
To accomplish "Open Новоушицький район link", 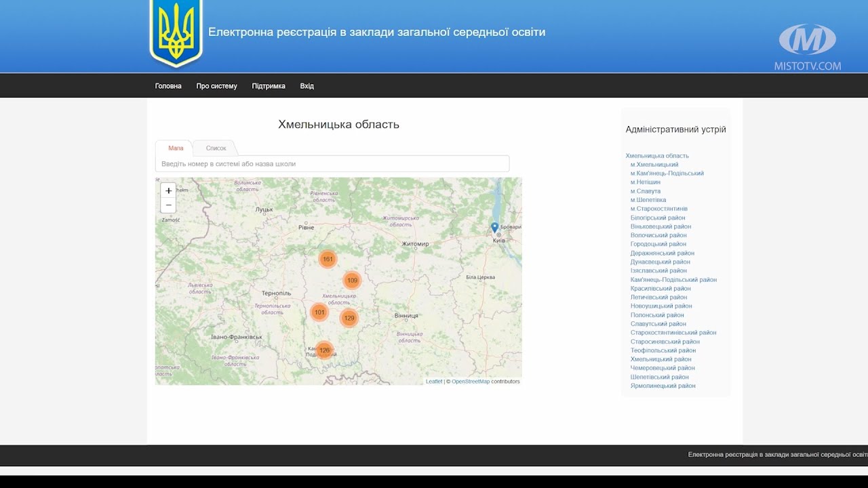I will point(661,306).
